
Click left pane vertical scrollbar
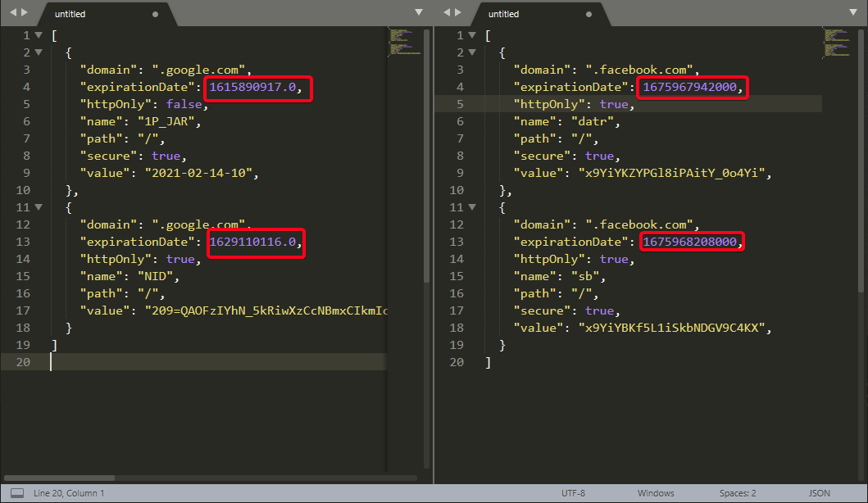coord(426,155)
